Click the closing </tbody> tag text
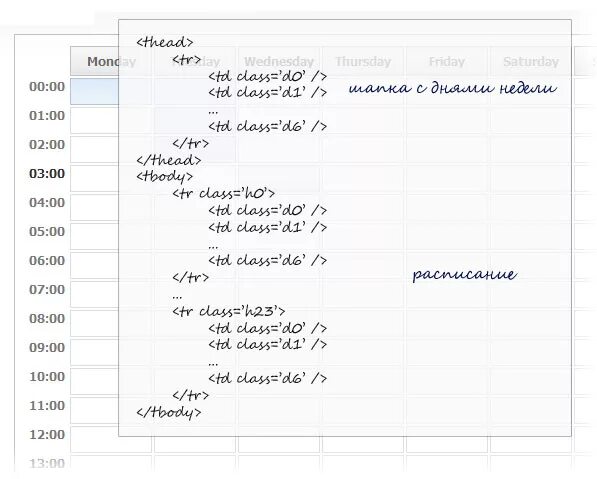The width and height of the screenshot is (597, 479). pos(169,412)
